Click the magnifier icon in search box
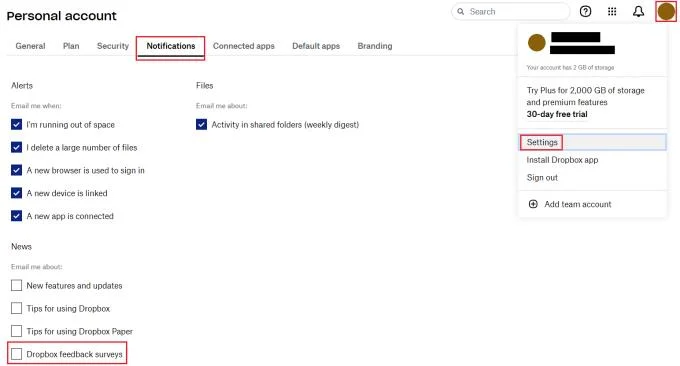This screenshot has width=680, height=366. click(x=461, y=12)
